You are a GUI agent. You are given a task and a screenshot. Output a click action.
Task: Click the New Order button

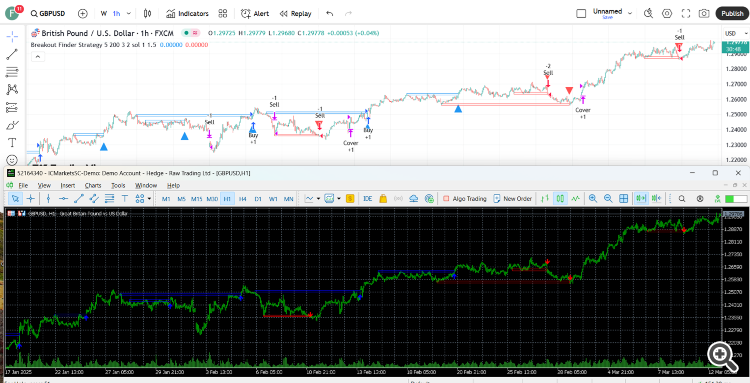coord(512,198)
